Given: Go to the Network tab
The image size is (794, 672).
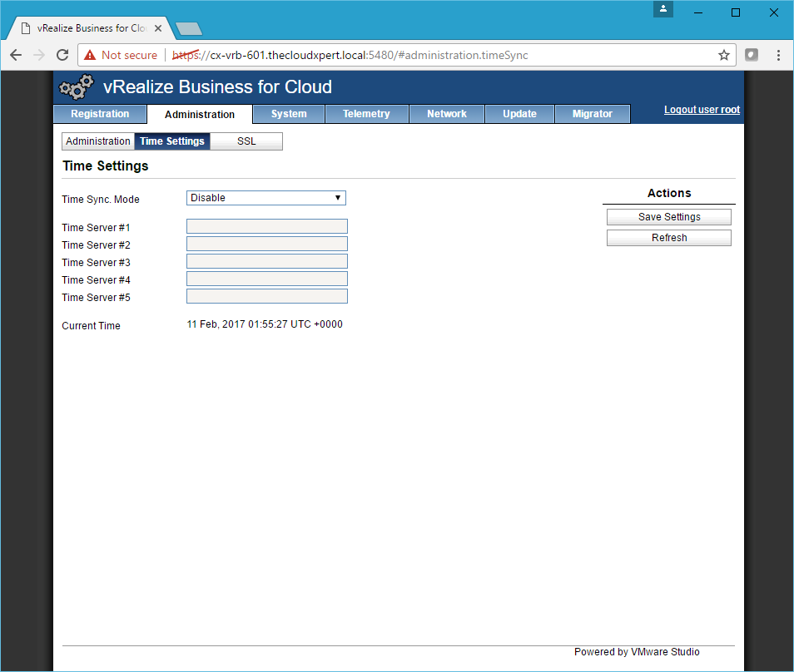Looking at the screenshot, I should [447, 114].
